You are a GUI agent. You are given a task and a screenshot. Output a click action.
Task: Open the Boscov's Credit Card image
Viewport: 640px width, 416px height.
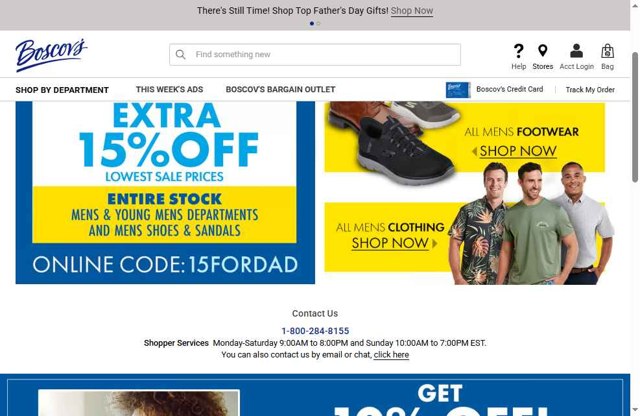point(458,90)
